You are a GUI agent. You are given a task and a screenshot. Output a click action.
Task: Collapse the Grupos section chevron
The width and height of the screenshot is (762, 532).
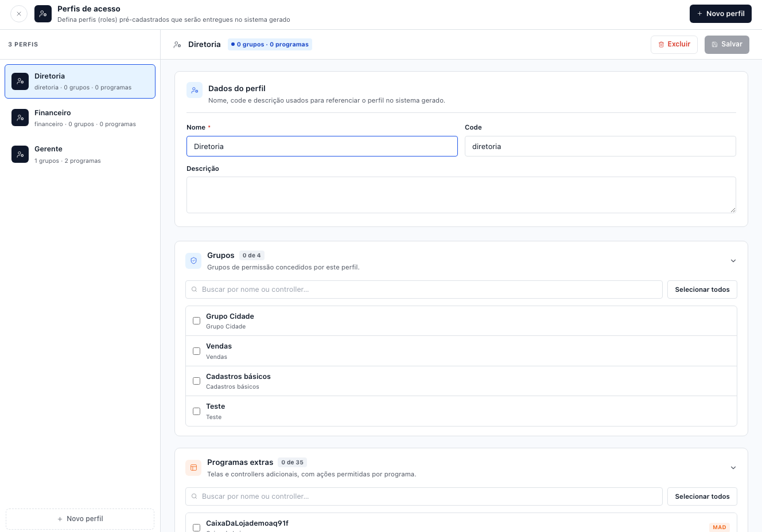tap(733, 261)
